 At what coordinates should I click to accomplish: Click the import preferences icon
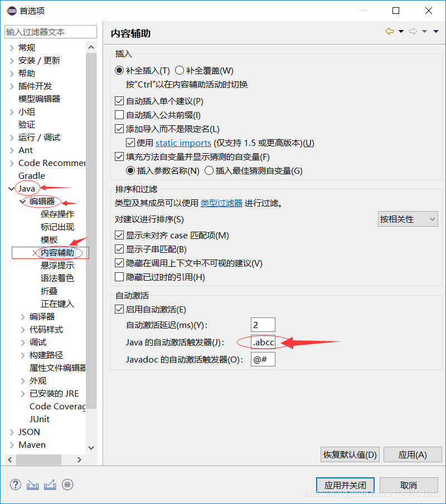pyautogui.click(x=32, y=485)
